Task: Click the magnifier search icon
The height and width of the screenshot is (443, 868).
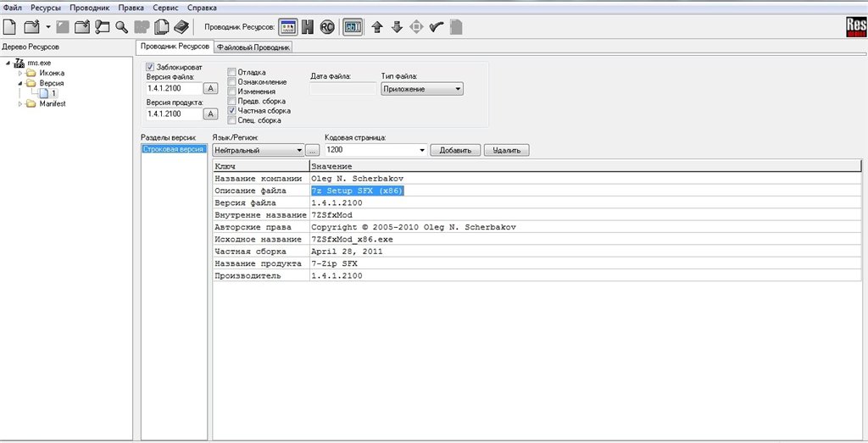Action: tap(122, 26)
